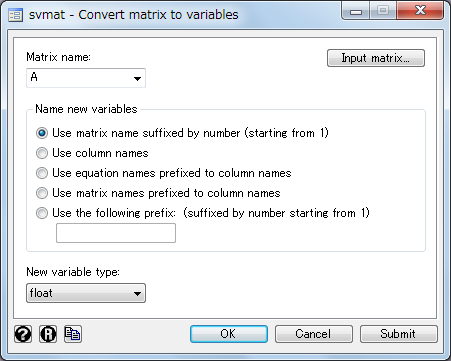
Task: Open the dialog help question-mark icon
Action: pos(23,334)
